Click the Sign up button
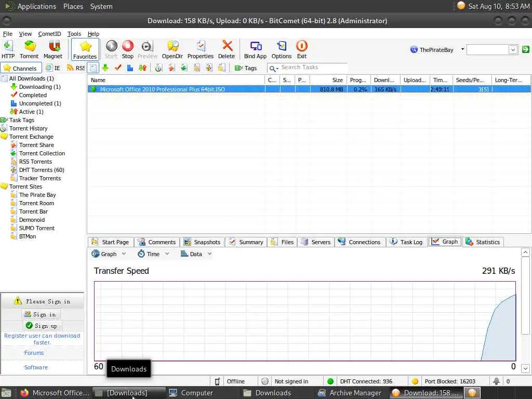Screen dimensions: 532x399 point(42,326)
